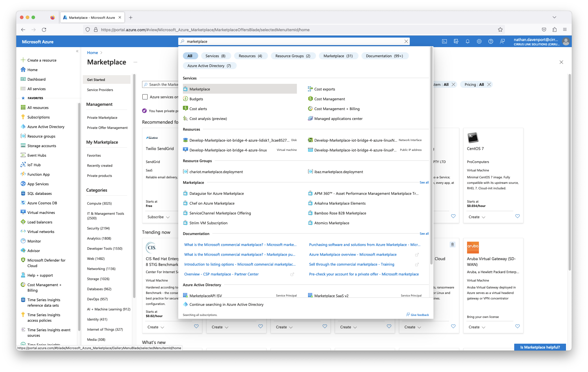Open portal Settings gear in header
Screen dimensions: 588x372
point(479,41)
